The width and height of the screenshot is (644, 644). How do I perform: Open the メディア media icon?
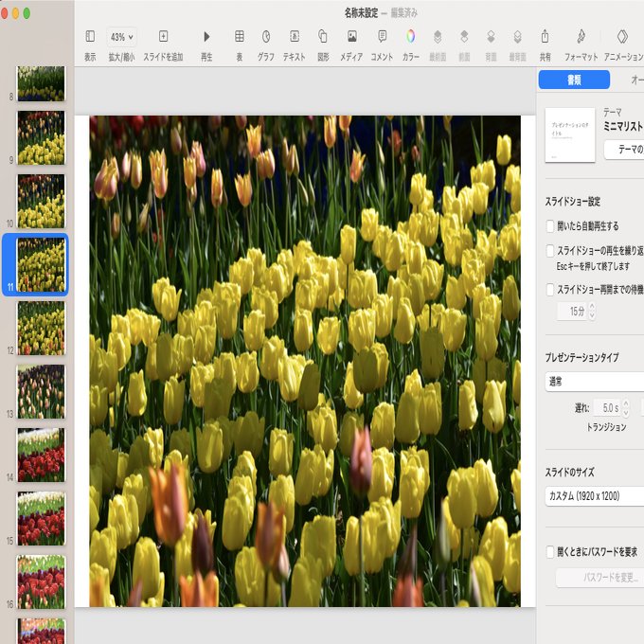click(x=352, y=37)
